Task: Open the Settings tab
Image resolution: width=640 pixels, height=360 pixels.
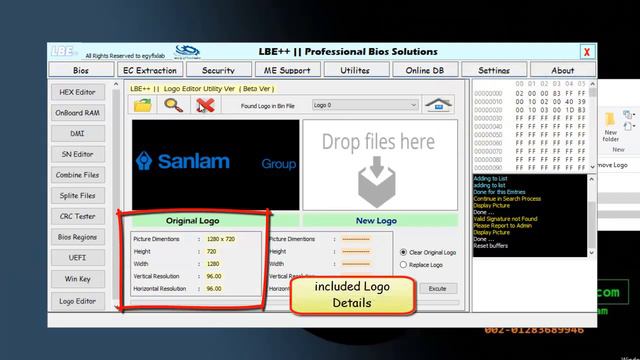Action: pos(494,70)
